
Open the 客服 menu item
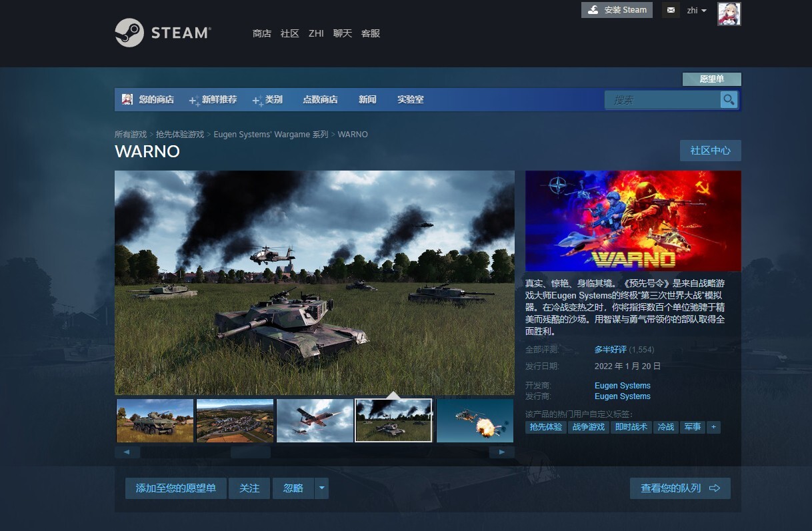371,33
